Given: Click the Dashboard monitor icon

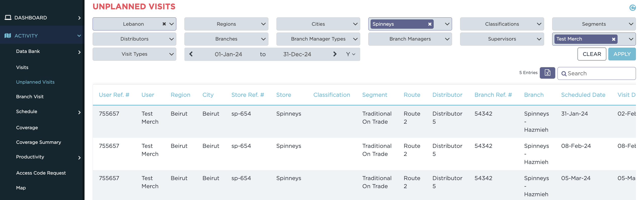Looking at the screenshot, I should [x=8, y=18].
